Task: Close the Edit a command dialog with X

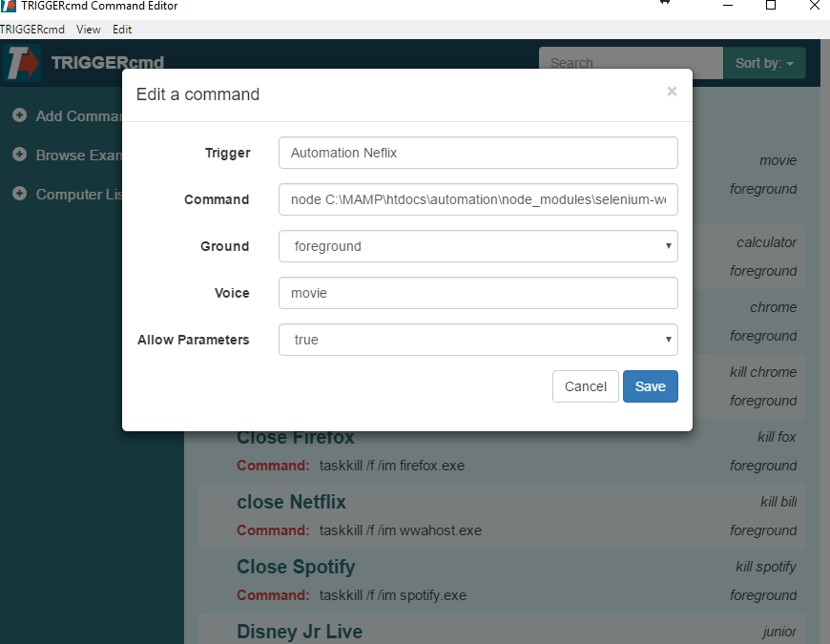Action: pos(672,92)
